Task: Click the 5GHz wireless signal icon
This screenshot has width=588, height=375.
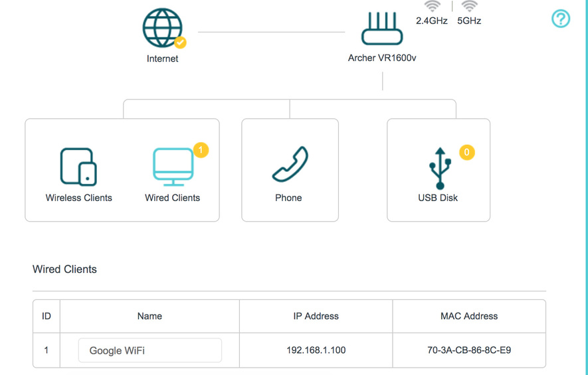Action: 469,6
